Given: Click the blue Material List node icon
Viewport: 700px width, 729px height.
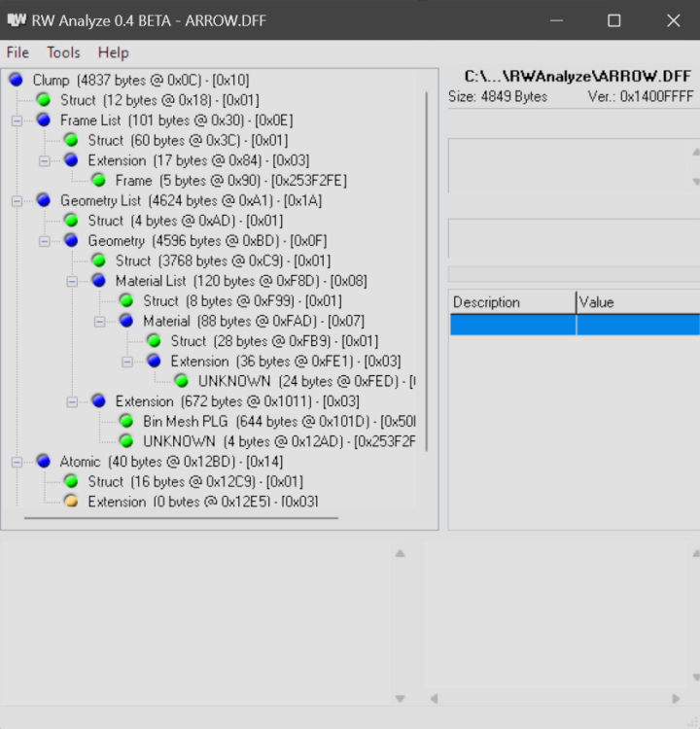Looking at the screenshot, I should [98, 281].
